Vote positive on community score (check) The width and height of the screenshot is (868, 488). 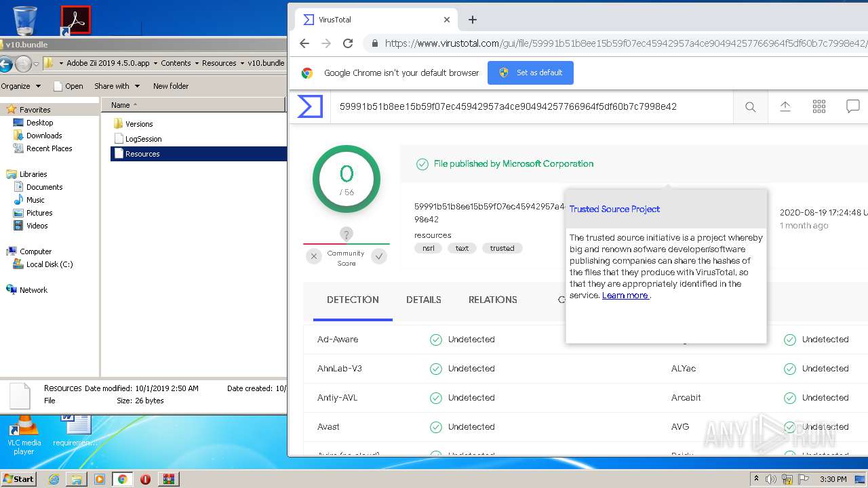pyautogui.click(x=379, y=256)
